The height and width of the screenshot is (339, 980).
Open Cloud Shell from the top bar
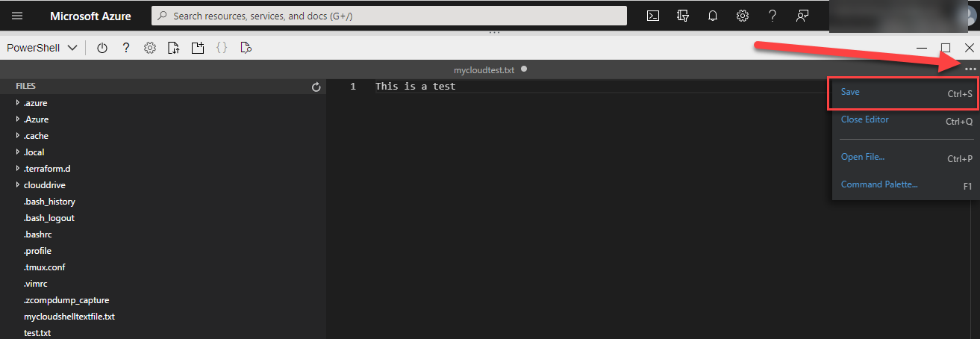pos(652,16)
